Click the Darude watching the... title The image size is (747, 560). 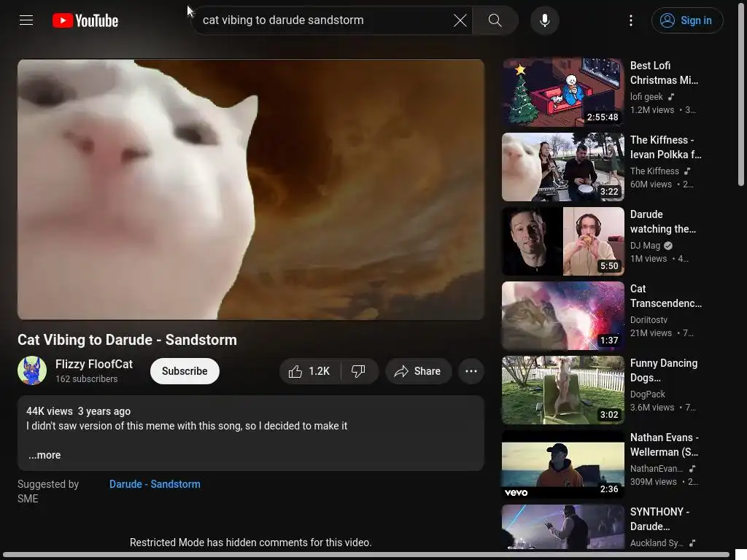pyautogui.click(x=662, y=222)
